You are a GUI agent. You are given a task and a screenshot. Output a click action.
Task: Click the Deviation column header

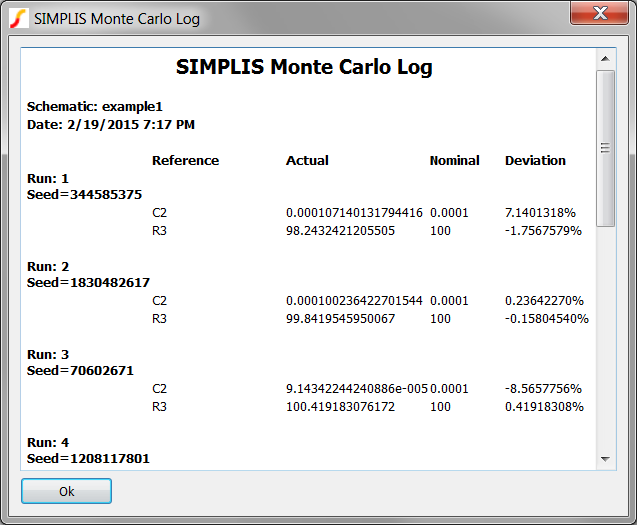535,160
